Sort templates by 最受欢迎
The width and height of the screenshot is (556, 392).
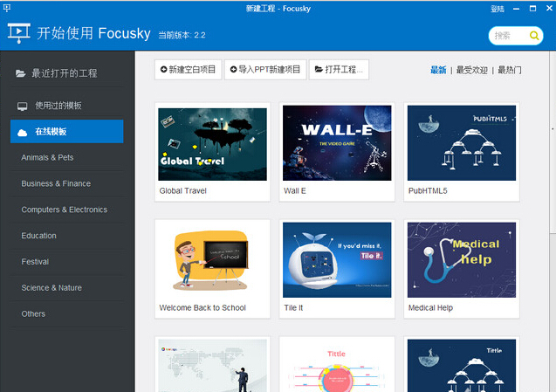(x=472, y=70)
